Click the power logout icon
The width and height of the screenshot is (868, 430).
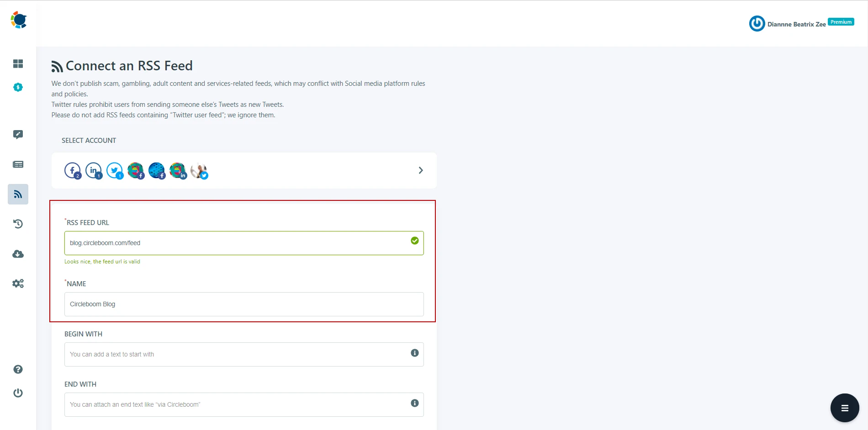[18, 393]
